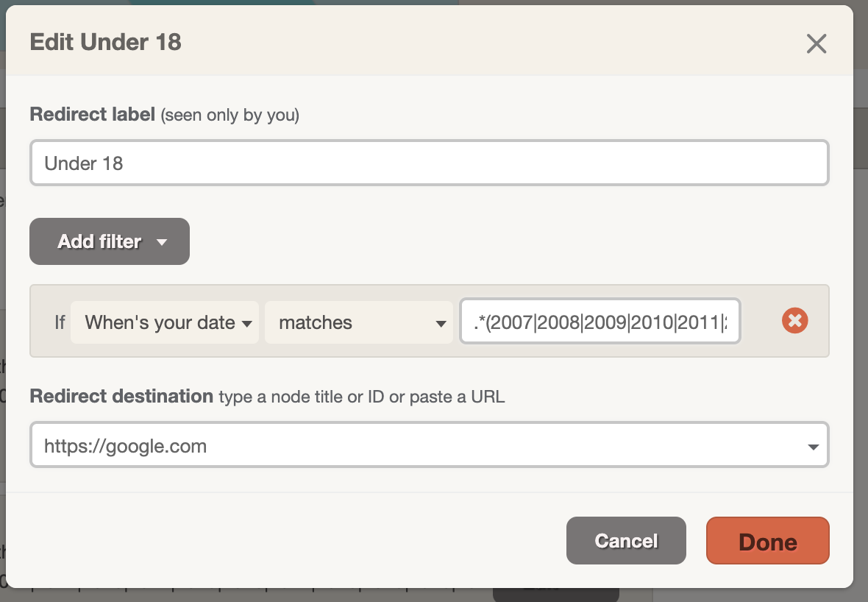The width and height of the screenshot is (868, 602).
Task: Open the "When's your date" field dropdown
Action: tap(165, 322)
